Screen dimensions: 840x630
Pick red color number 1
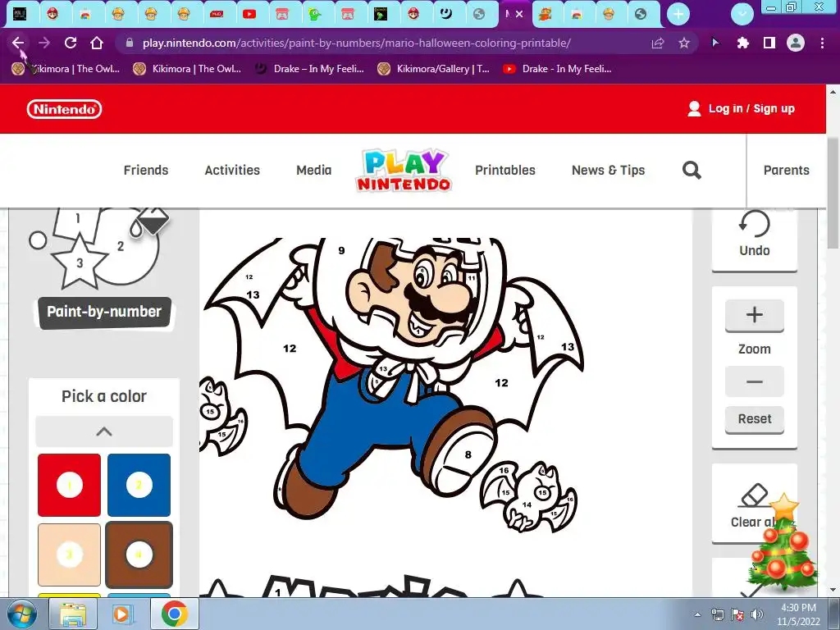tap(69, 486)
